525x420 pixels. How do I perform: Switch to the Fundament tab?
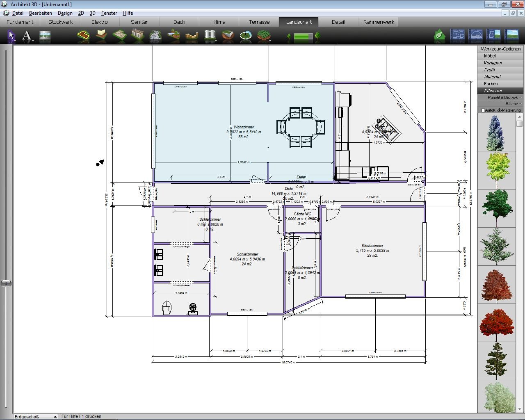[20, 22]
